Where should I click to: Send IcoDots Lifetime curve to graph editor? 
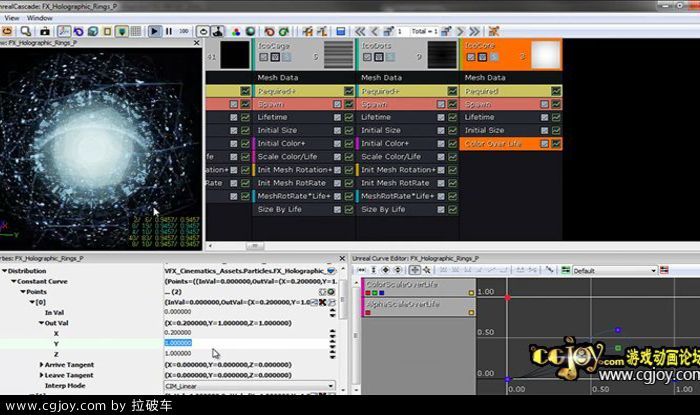(452, 117)
